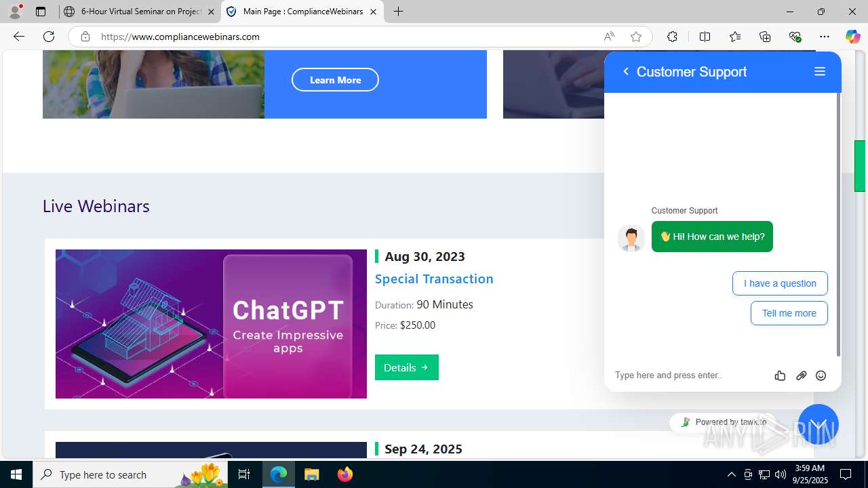View Details for Special Transaction webinar

[407, 367]
